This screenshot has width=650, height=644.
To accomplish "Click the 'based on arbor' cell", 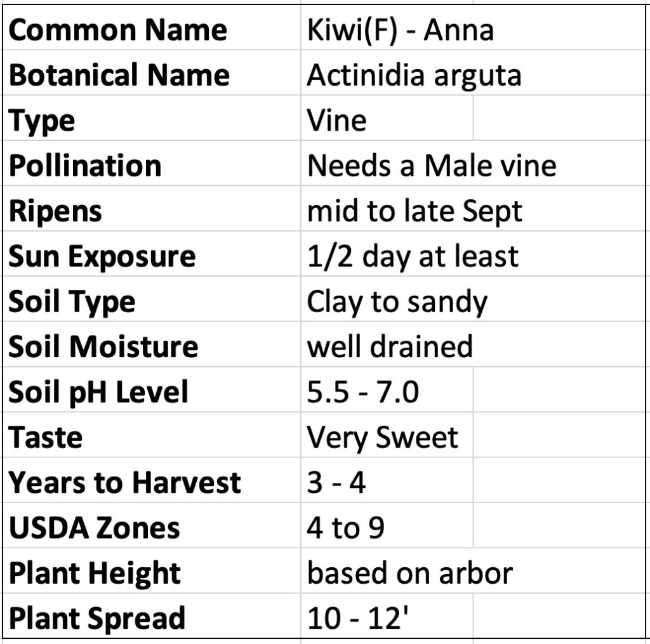I will tap(409, 574).
